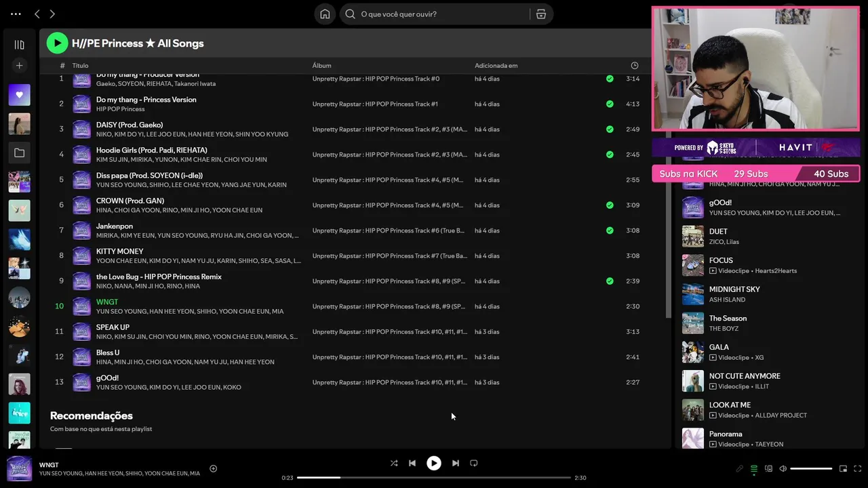
Task: Sort by Adicionada em column header
Action: [496, 66]
